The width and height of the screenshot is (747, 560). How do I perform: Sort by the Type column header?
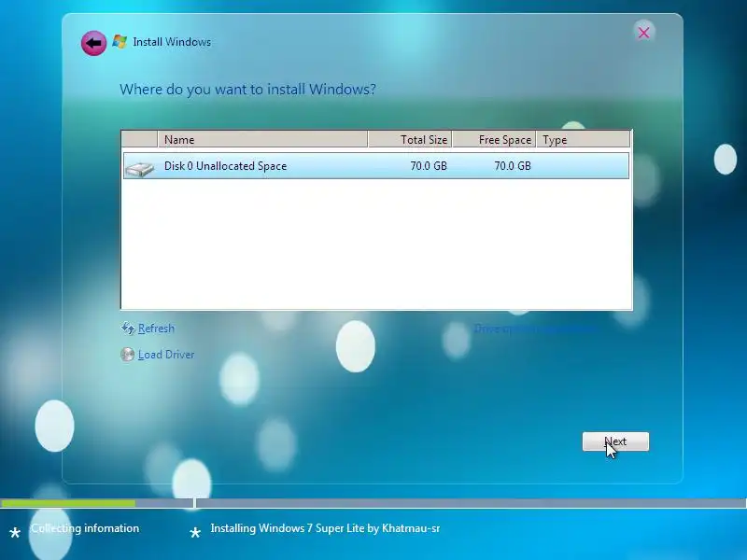583,139
